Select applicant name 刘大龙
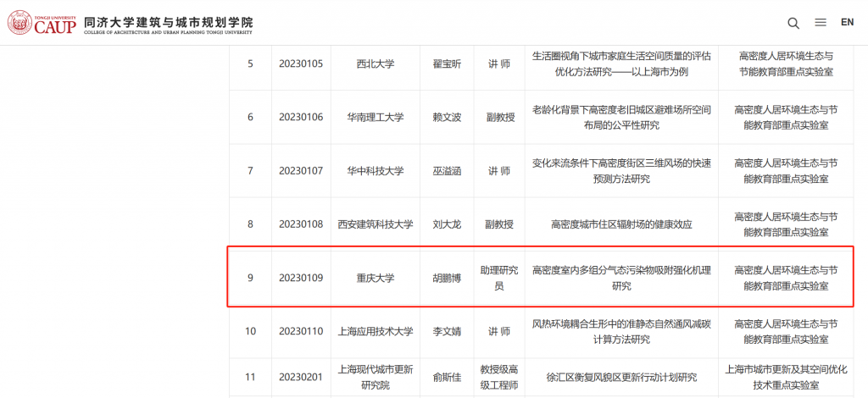 point(447,224)
